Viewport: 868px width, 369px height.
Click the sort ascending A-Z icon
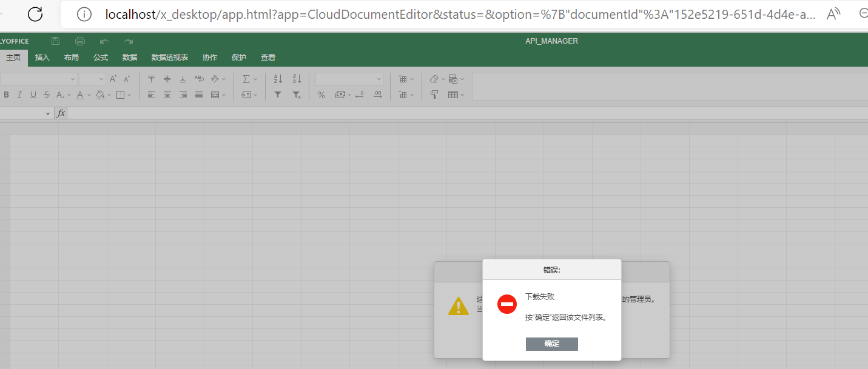point(278,79)
